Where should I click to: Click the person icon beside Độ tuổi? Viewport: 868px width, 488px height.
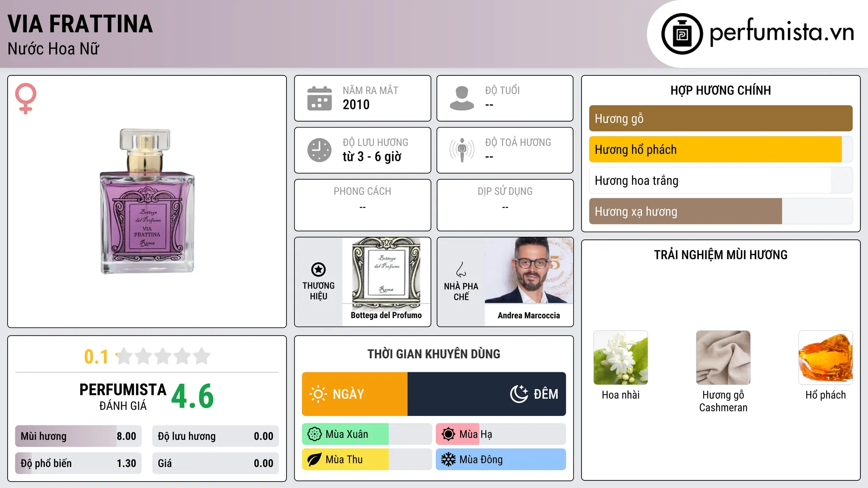[x=462, y=98]
